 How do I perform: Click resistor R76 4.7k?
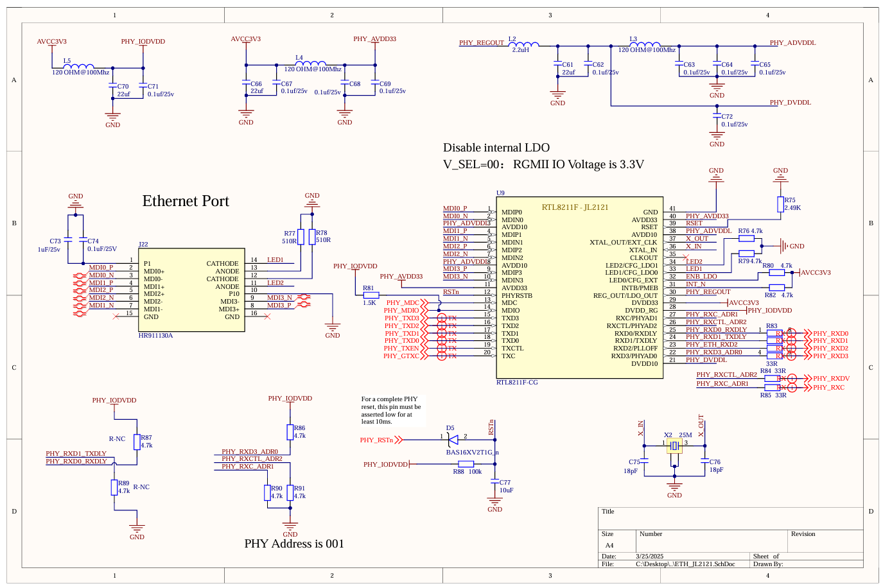[x=746, y=238]
